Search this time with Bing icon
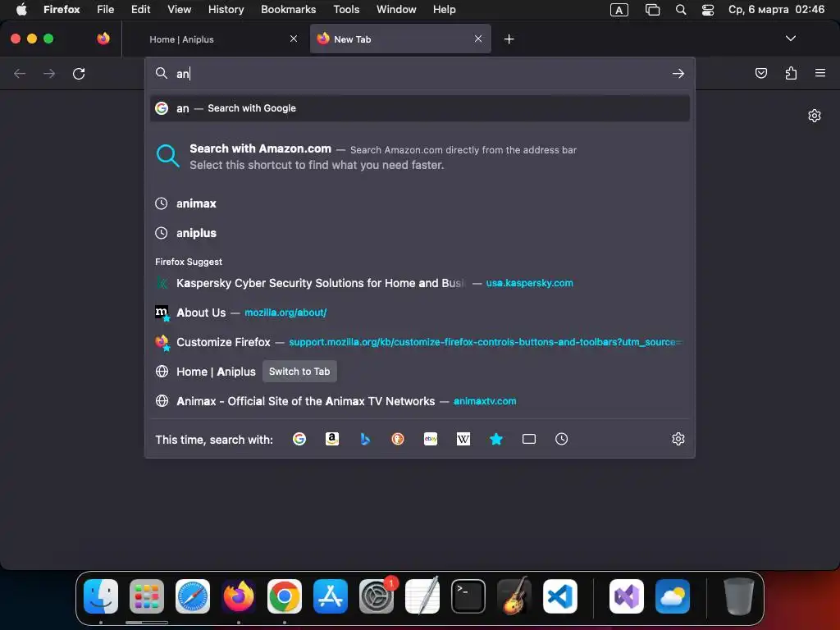The height and width of the screenshot is (630, 840). pos(365,439)
